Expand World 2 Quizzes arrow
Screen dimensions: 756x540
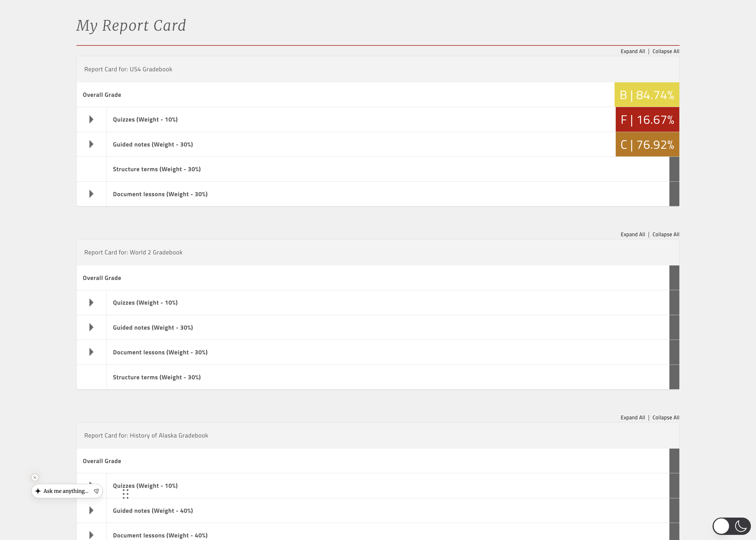click(91, 303)
